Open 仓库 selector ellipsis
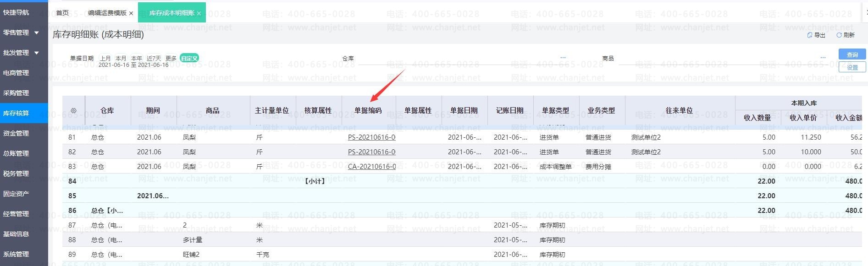The width and height of the screenshot is (868, 266). pyautogui.click(x=563, y=58)
